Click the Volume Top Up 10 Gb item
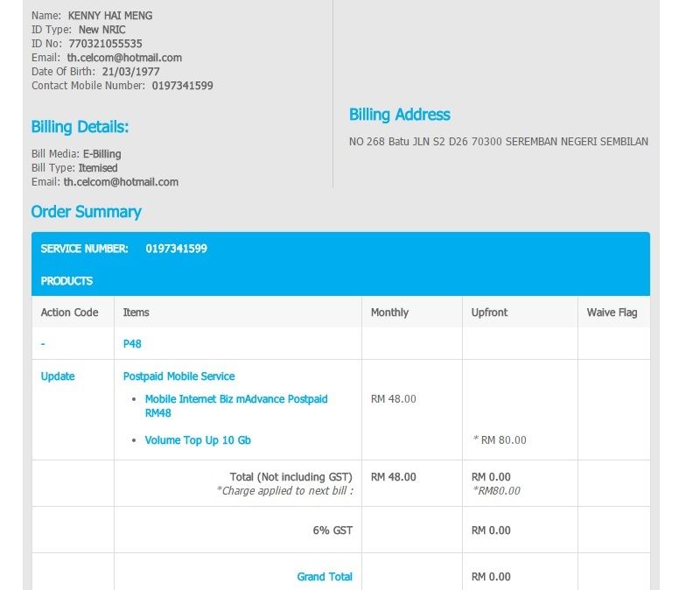Screen dimensions: 700x590 (198, 440)
